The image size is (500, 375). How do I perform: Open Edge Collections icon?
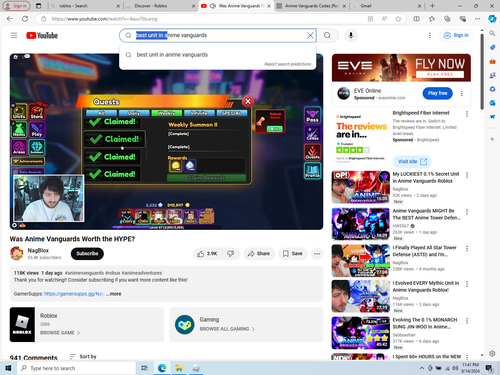pos(447,19)
